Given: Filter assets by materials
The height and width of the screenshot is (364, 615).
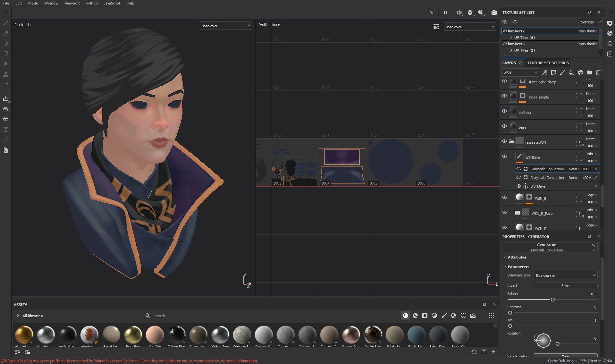Looking at the screenshot, I should pyautogui.click(x=406, y=316).
